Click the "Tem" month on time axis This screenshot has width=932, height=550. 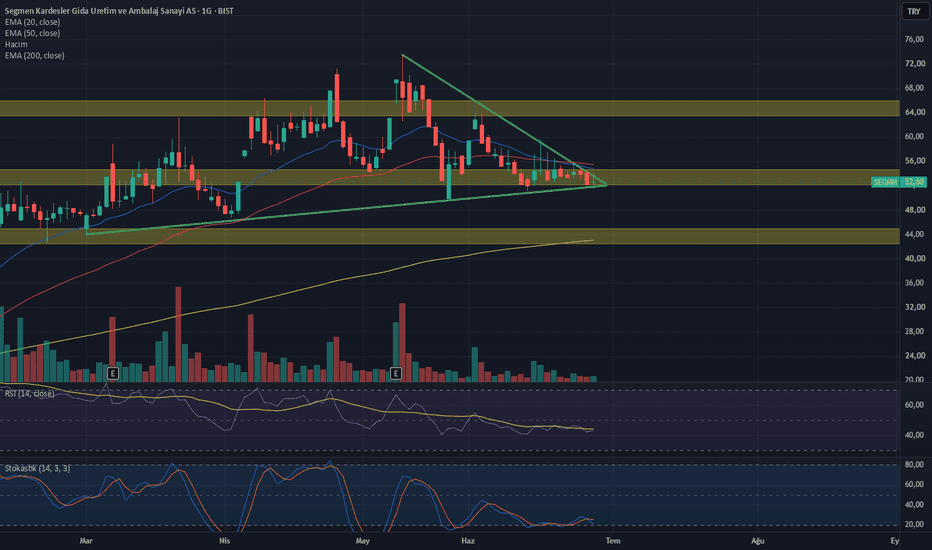pos(613,540)
